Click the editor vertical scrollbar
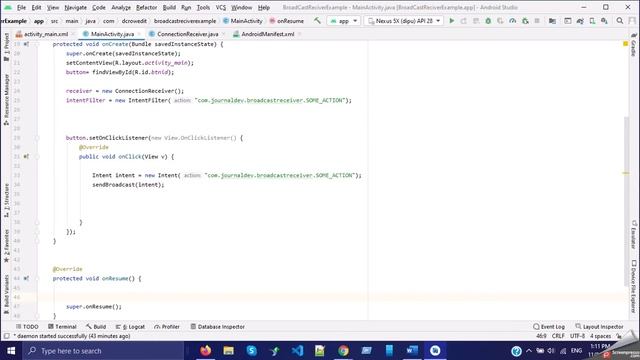 point(626,201)
